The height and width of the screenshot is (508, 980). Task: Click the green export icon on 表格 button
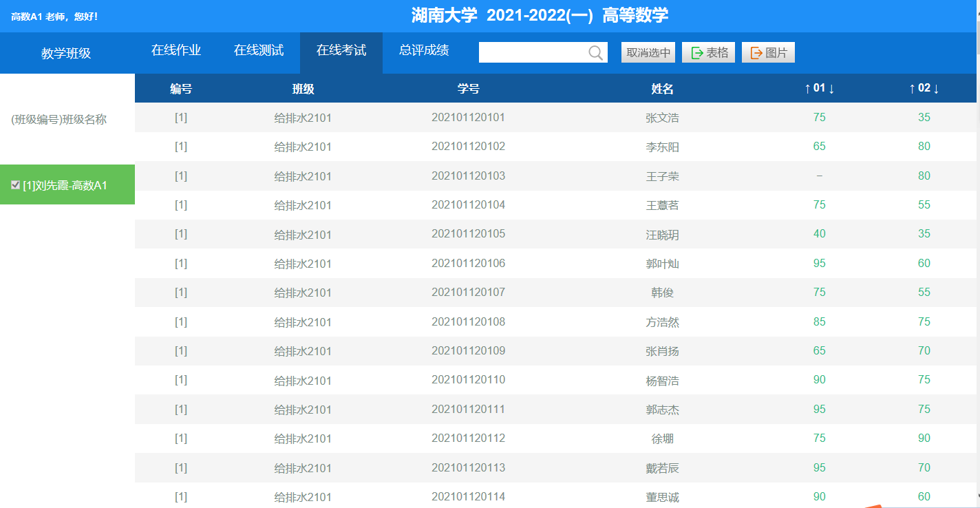(x=697, y=52)
